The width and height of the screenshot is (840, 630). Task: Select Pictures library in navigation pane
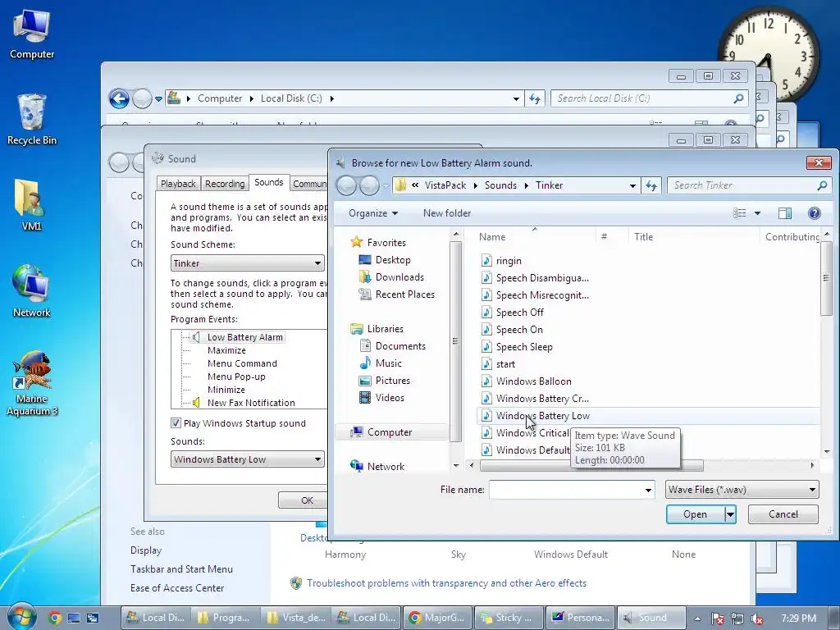point(392,381)
